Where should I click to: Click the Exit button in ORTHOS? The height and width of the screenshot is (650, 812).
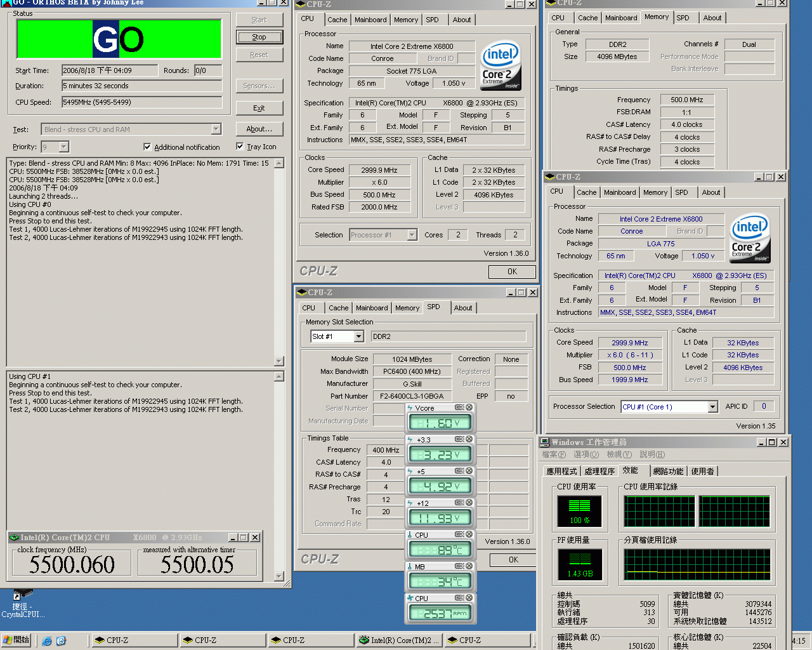click(x=259, y=108)
